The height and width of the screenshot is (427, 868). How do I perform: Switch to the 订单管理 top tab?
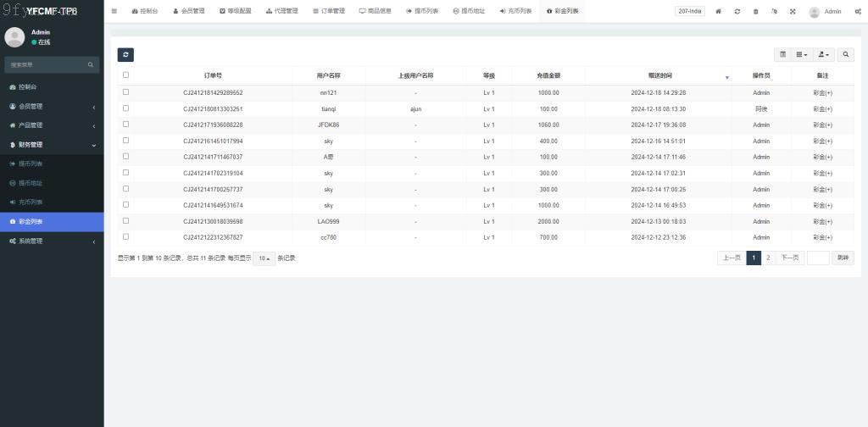[x=329, y=12]
